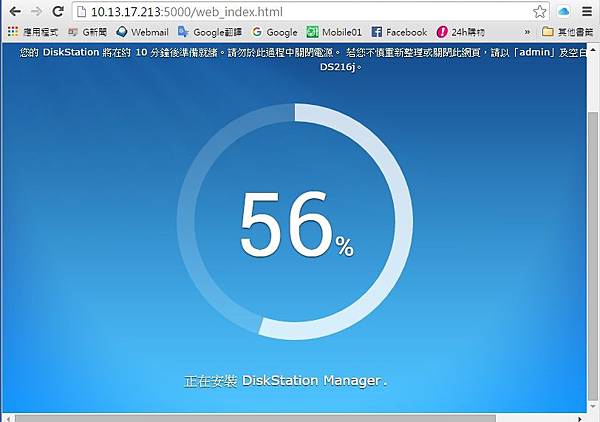Click the 正在安裝 DiskStation Manager status text

click(286, 381)
